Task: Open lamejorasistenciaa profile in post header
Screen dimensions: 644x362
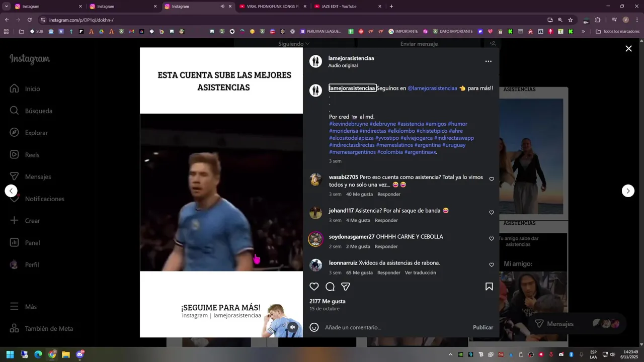Action: click(x=351, y=58)
